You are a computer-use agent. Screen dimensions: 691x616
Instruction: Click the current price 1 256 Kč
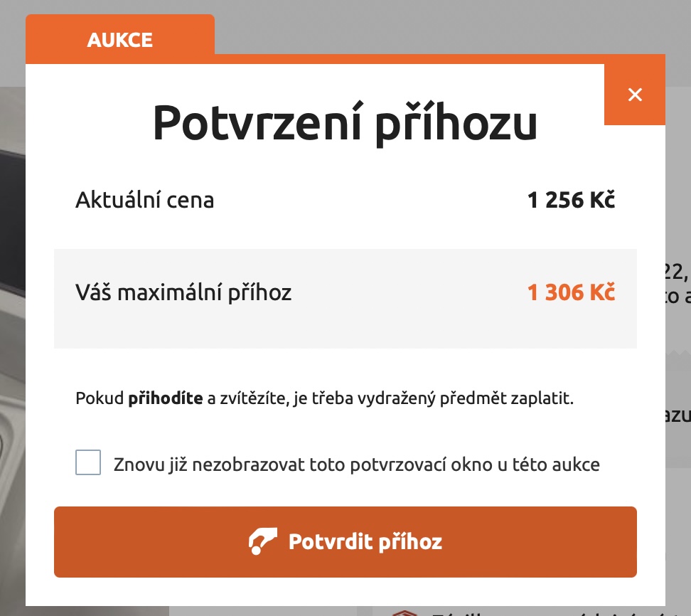[x=571, y=200]
